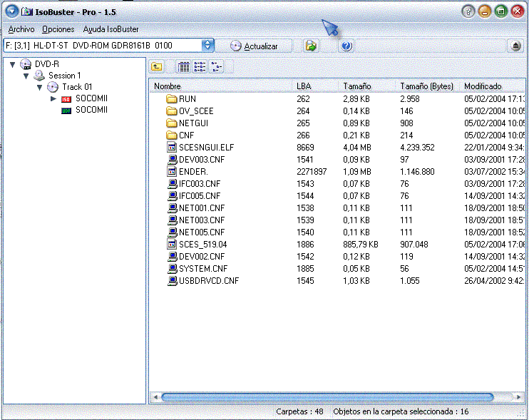Open the Ayuda IsoBuster menu
The image size is (529, 420).
click(111, 29)
